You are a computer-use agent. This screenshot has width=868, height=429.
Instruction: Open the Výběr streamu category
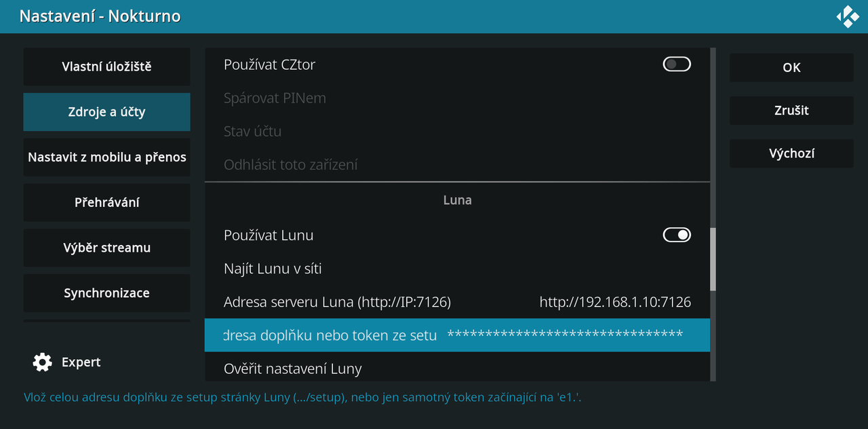(x=106, y=248)
